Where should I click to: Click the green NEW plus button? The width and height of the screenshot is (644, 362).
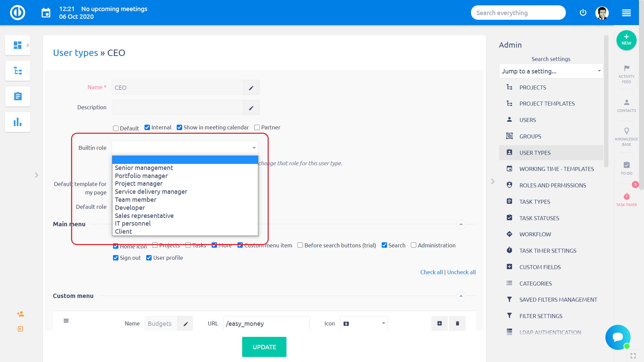(626, 40)
